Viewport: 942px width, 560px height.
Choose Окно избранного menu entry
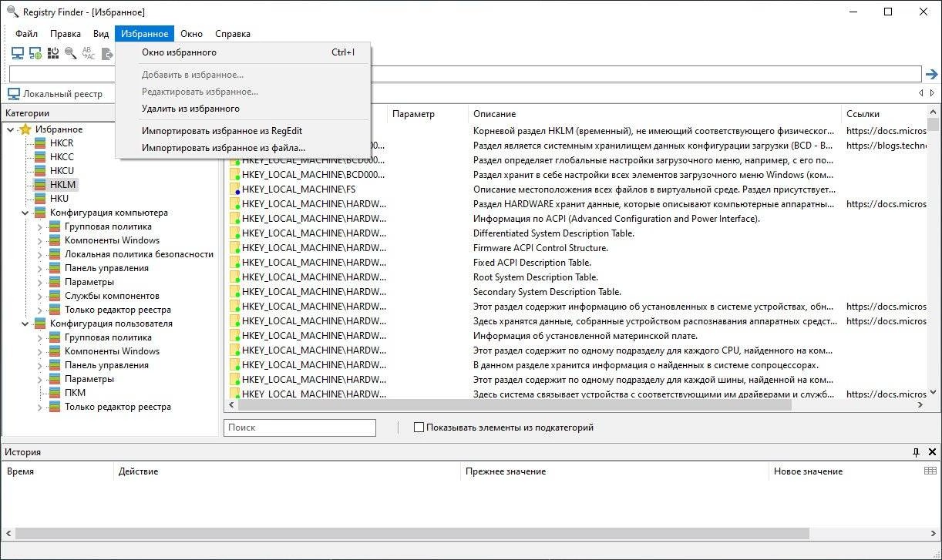[243, 52]
